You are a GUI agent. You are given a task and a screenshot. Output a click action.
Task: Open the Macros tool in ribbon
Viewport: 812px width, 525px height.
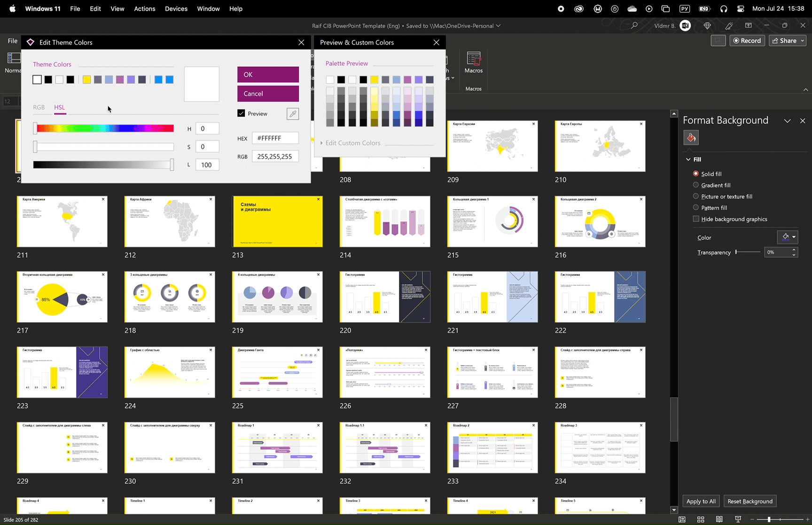coord(473,63)
